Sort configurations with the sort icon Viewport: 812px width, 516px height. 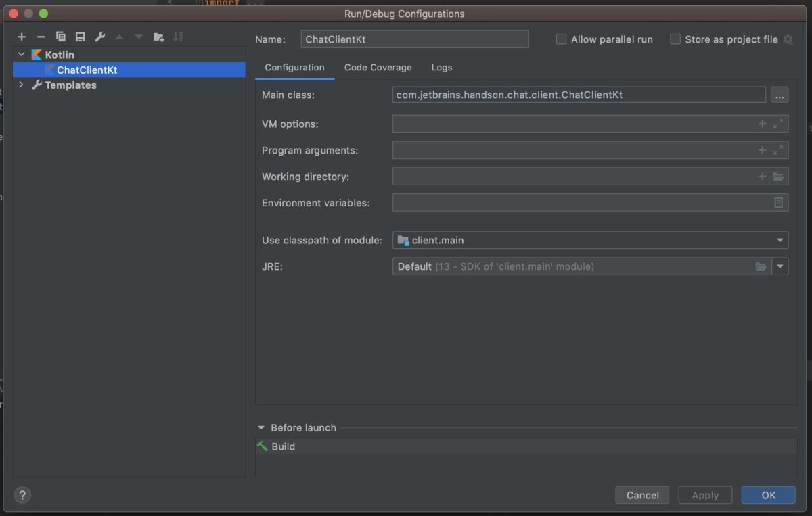click(178, 37)
